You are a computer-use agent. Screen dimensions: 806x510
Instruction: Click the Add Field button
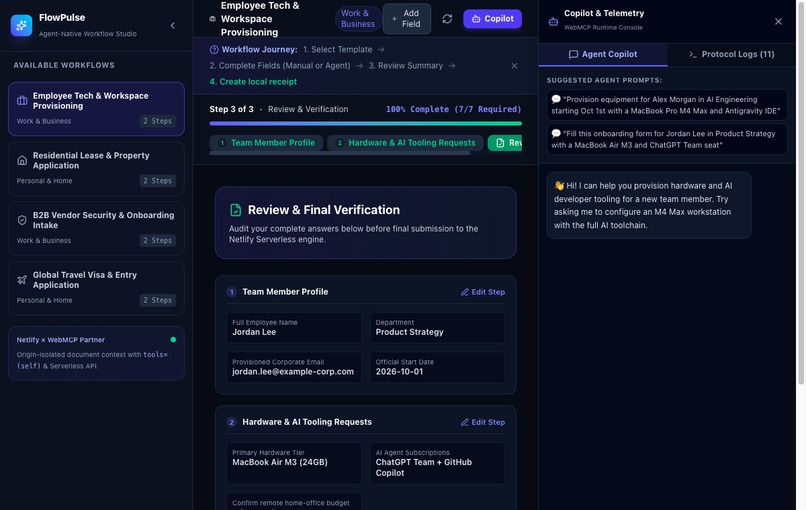(407, 19)
